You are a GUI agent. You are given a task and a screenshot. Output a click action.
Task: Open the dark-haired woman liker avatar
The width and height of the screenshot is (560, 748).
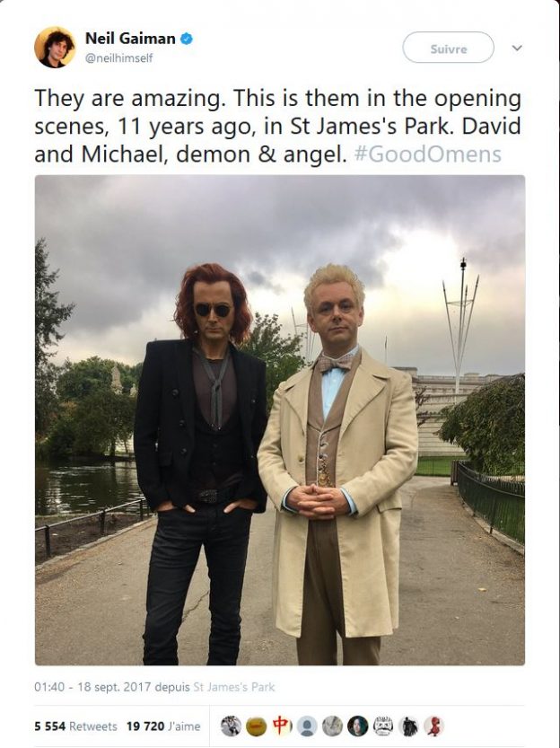(358, 726)
